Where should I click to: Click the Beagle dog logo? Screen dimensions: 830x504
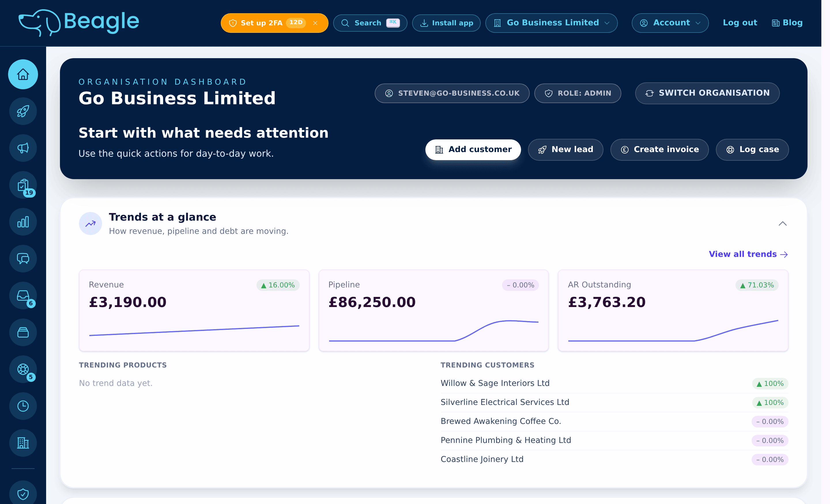coord(78,22)
